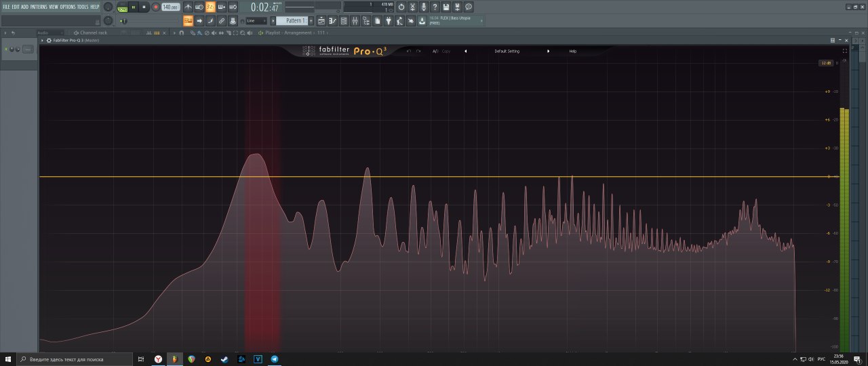
Task: Open the Channel rack view icon
Action: (x=344, y=21)
